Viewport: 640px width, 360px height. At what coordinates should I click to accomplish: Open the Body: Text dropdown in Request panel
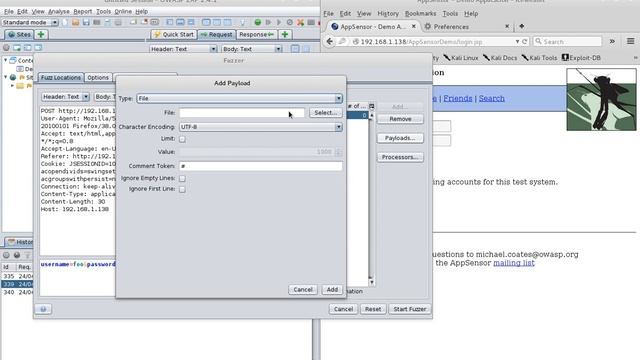pos(251,49)
